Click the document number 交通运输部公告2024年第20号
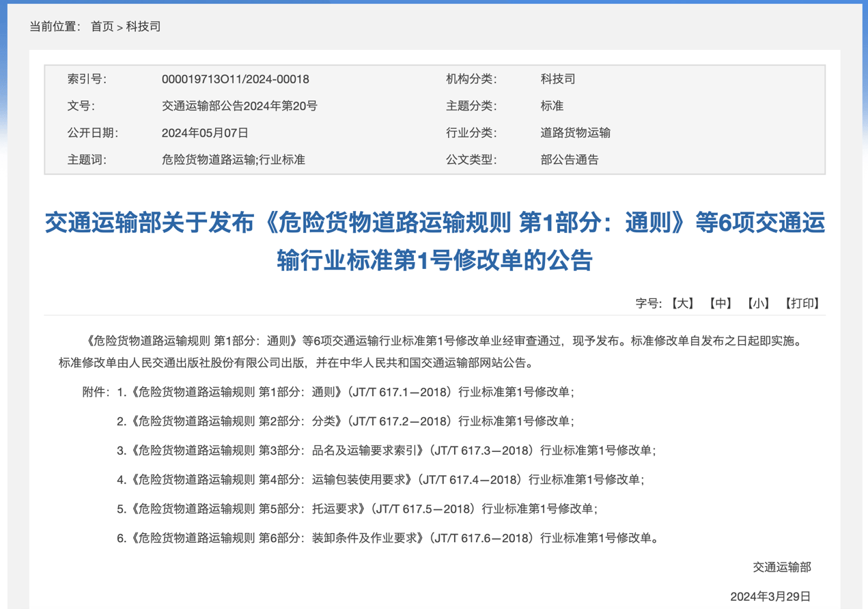The image size is (868, 609). click(x=239, y=106)
